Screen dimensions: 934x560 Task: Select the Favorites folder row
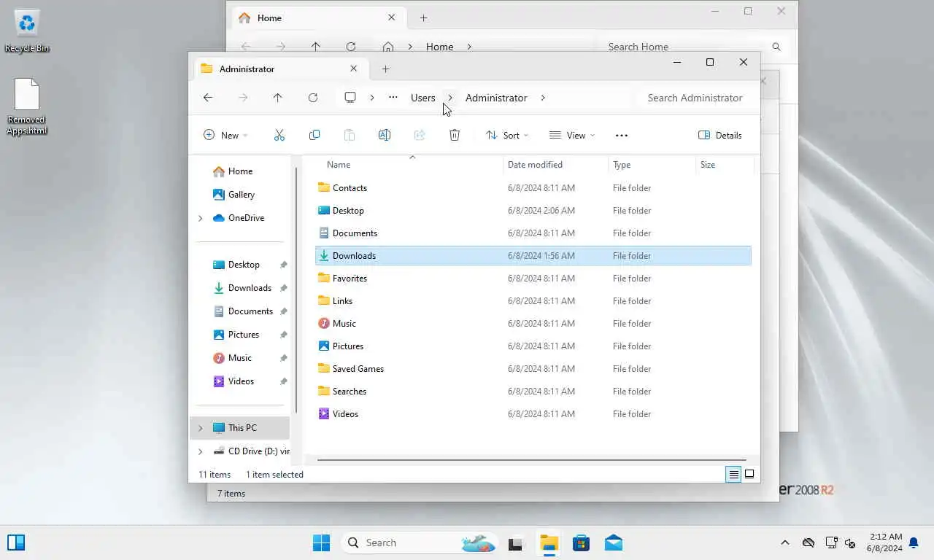[533, 278]
